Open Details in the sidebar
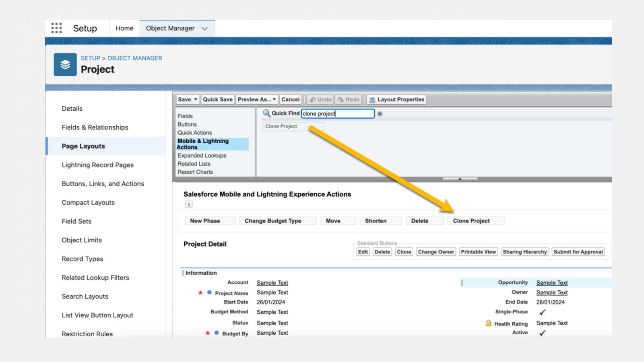644x362 pixels. point(72,109)
